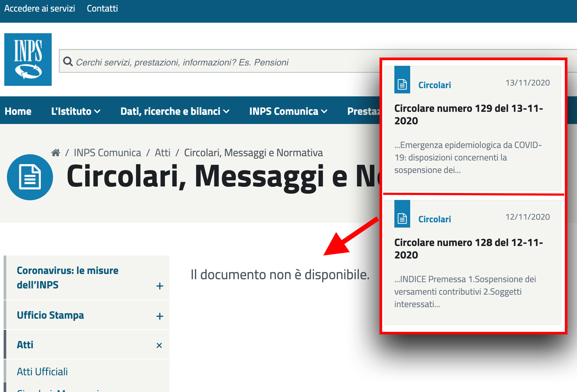Click the Emergenza epidemiologica COVID-19 excerpt
Viewport: 577px width, 392px height.
[468, 158]
